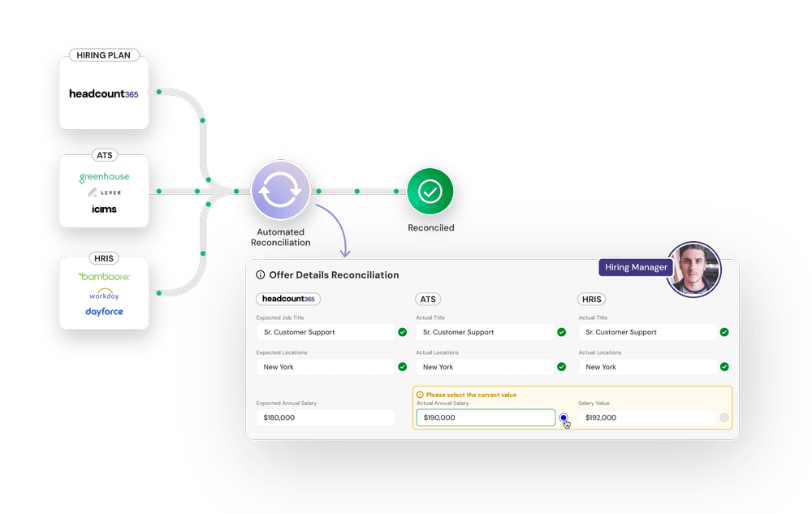Click the Lever logo in ATS card
Screen dimensions: 812x514
[x=104, y=192]
